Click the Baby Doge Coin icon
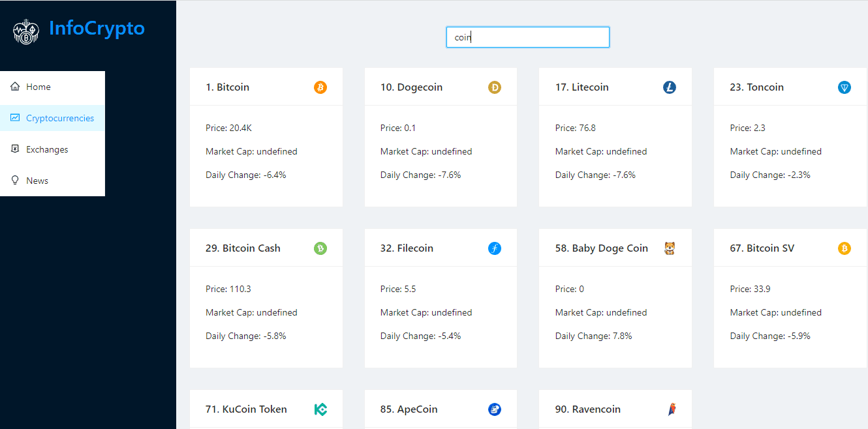Viewport: 868px width, 429px height. click(x=670, y=248)
